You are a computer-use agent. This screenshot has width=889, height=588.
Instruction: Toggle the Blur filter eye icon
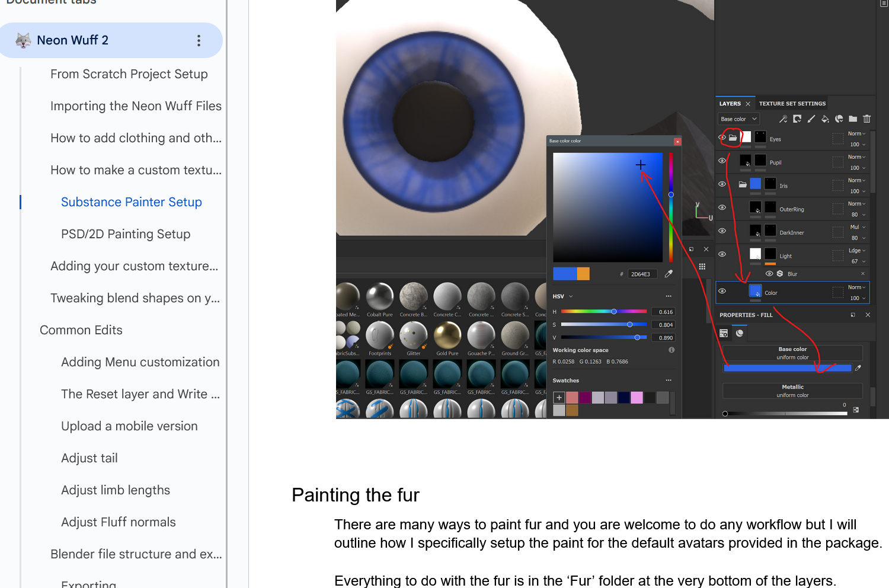pyautogui.click(x=769, y=274)
